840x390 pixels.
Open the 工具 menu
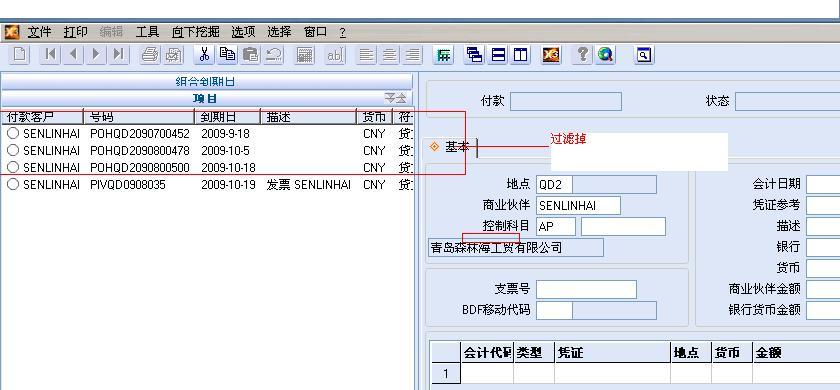pos(147,32)
